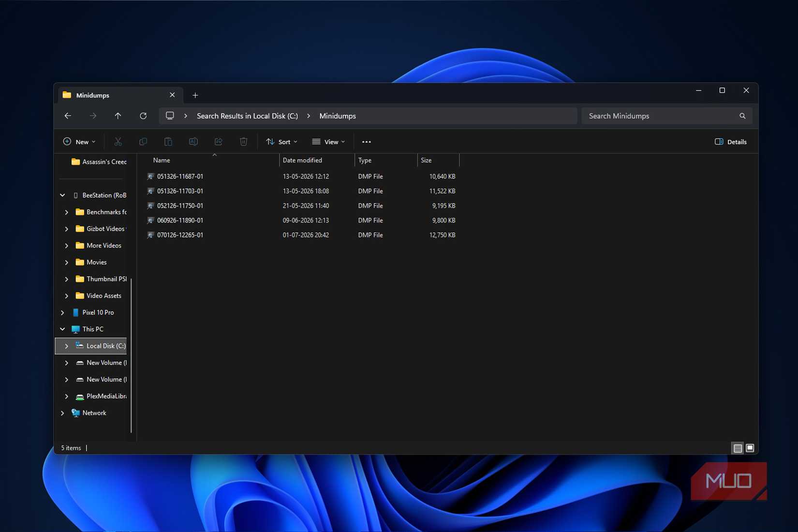
Task: Click the search magnifier icon
Action: (742, 116)
